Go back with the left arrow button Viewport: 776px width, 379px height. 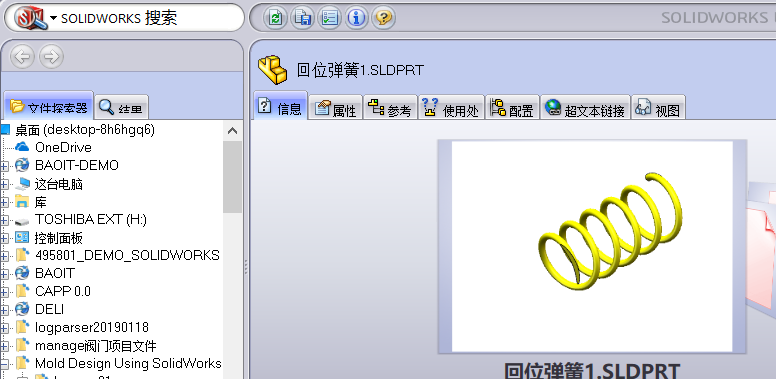(x=22, y=56)
